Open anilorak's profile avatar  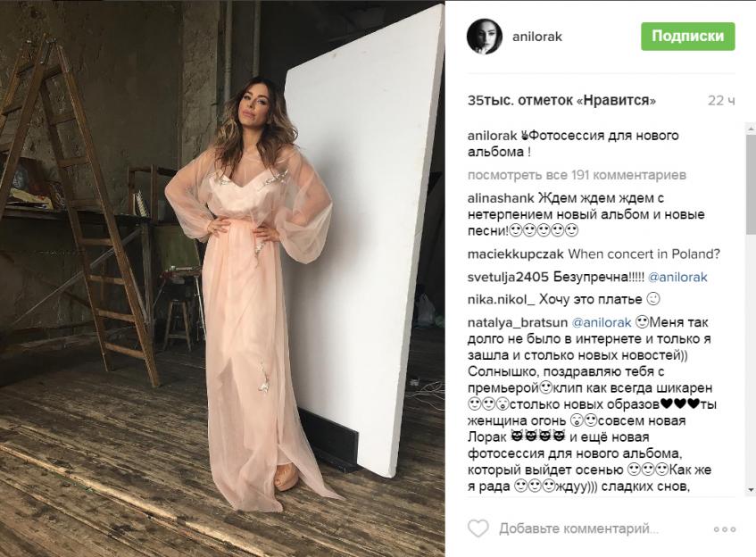(x=485, y=37)
